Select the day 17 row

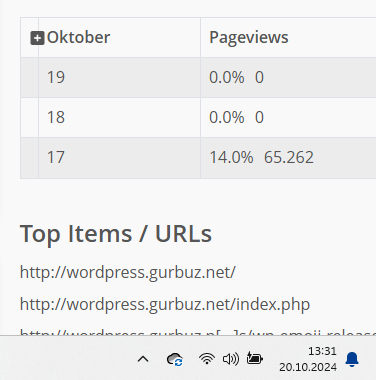(x=198, y=158)
